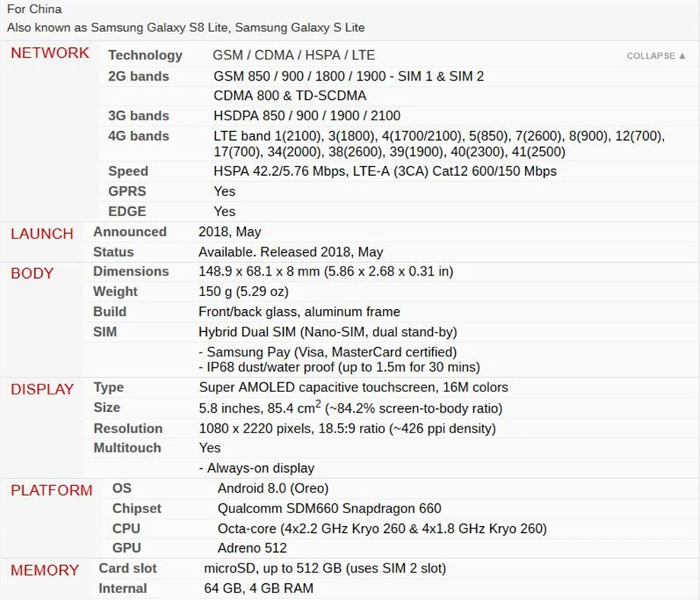This screenshot has width=700, height=600.
Task: Click the GPU spec label
Action: pyautogui.click(x=127, y=547)
